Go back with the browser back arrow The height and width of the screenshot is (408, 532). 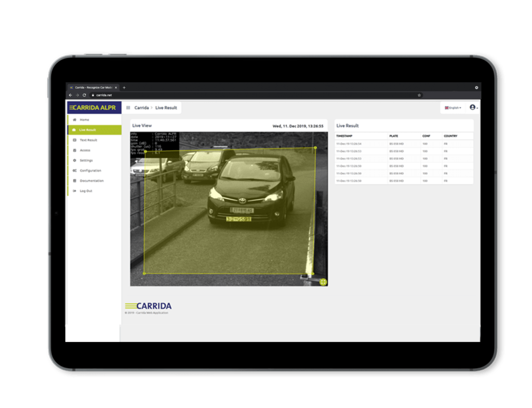coord(71,95)
